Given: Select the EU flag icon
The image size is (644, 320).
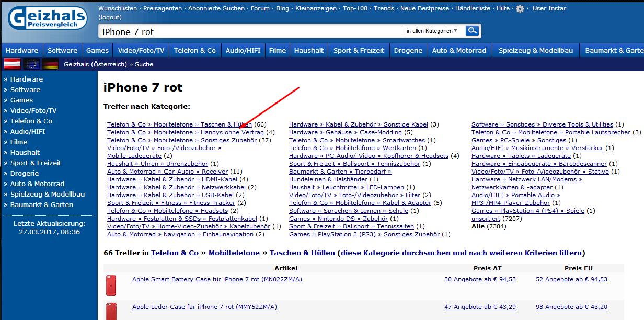Looking at the screenshot, I should [31, 64].
